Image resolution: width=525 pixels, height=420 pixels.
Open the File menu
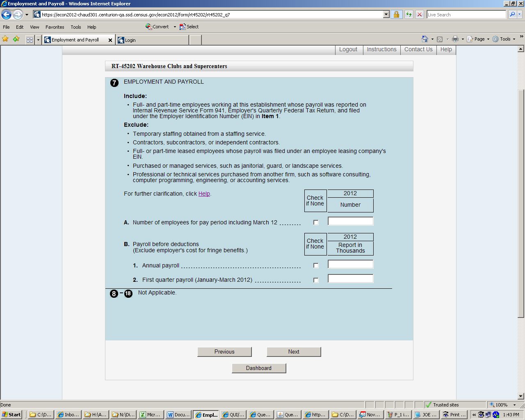(x=6, y=27)
